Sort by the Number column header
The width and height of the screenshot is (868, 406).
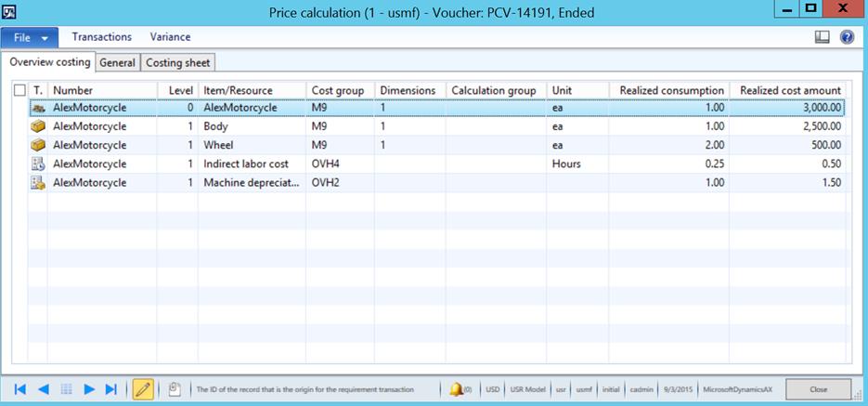click(102, 90)
